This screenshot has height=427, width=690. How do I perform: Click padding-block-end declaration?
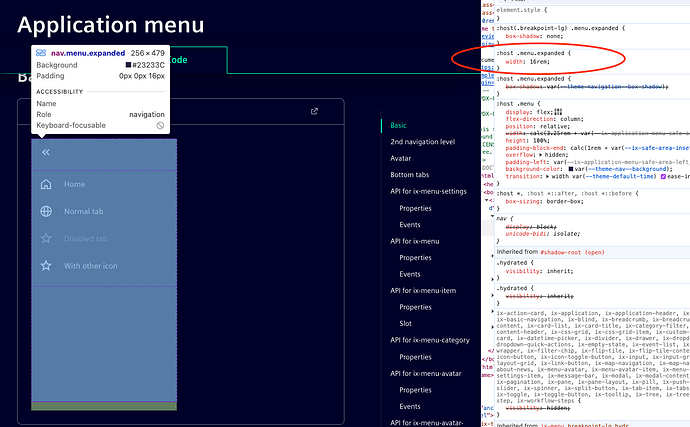coord(598,148)
